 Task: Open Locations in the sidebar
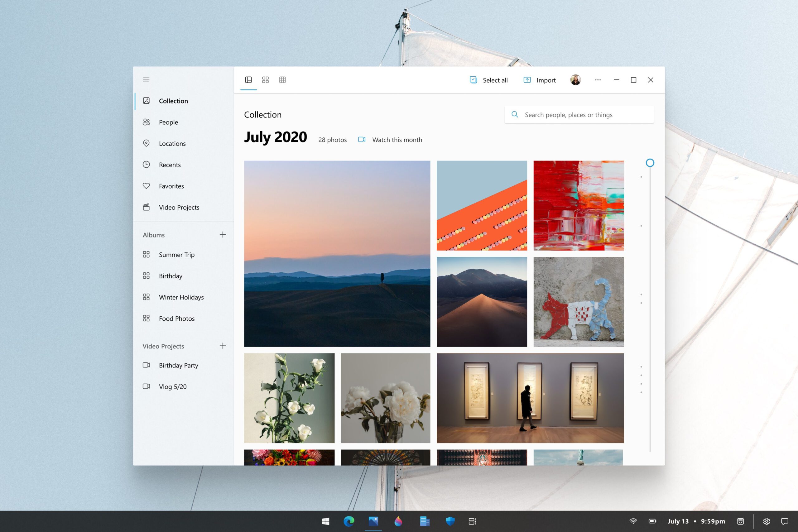pyautogui.click(x=172, y=143)
